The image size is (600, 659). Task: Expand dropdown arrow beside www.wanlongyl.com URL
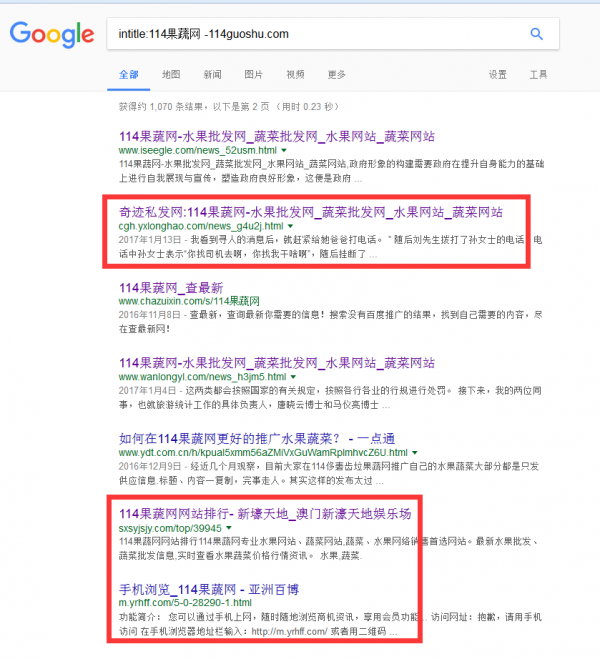pyautogui.click(x=293, y=377)
